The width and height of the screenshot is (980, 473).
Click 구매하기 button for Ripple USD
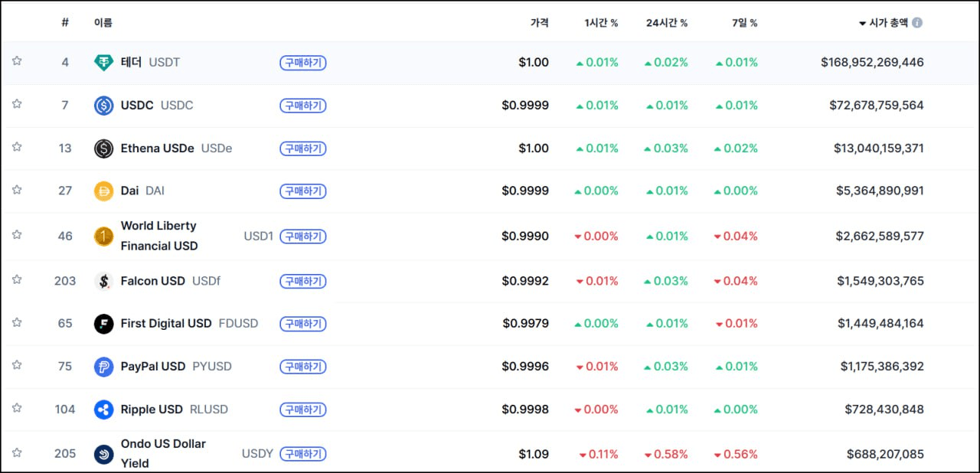(x=303, y=409)
